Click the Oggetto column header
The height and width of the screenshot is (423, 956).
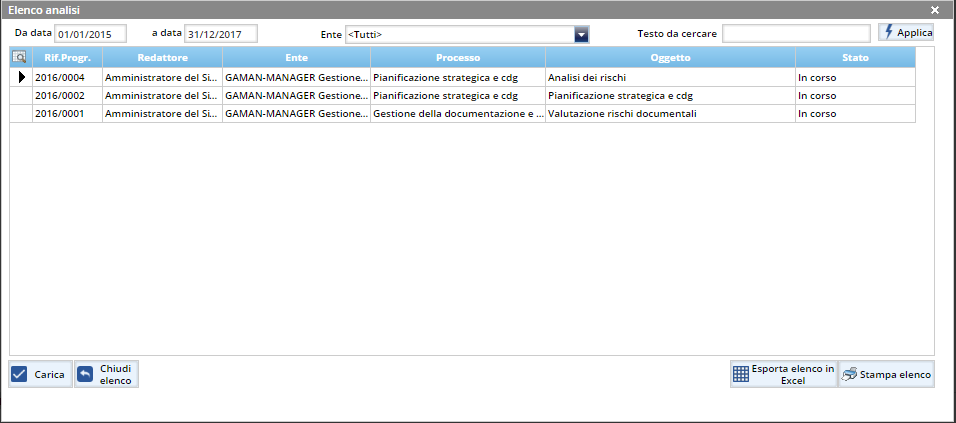tap(669, 58)
